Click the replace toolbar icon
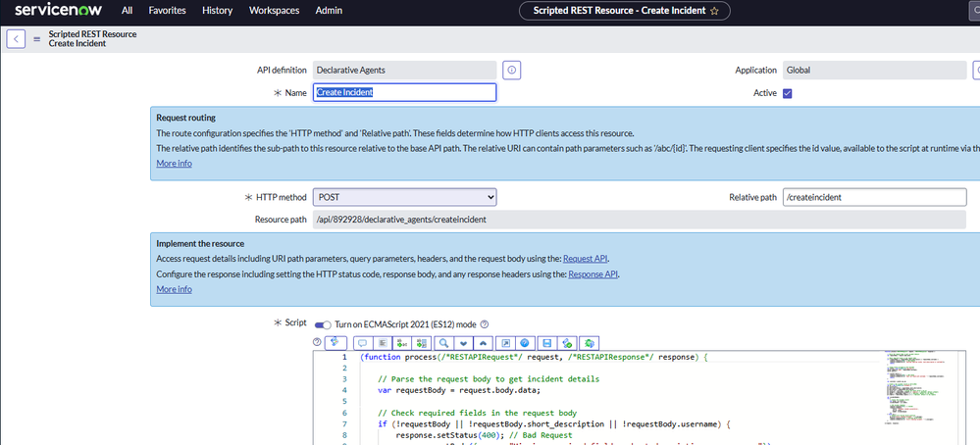Viewport: 980px width, 445px height. [x=402, y=343]
